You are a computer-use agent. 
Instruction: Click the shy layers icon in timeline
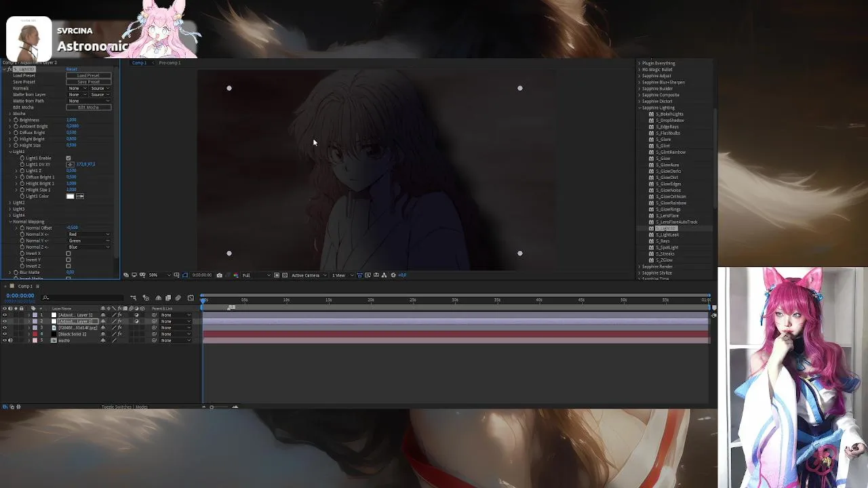coord(158,298)
